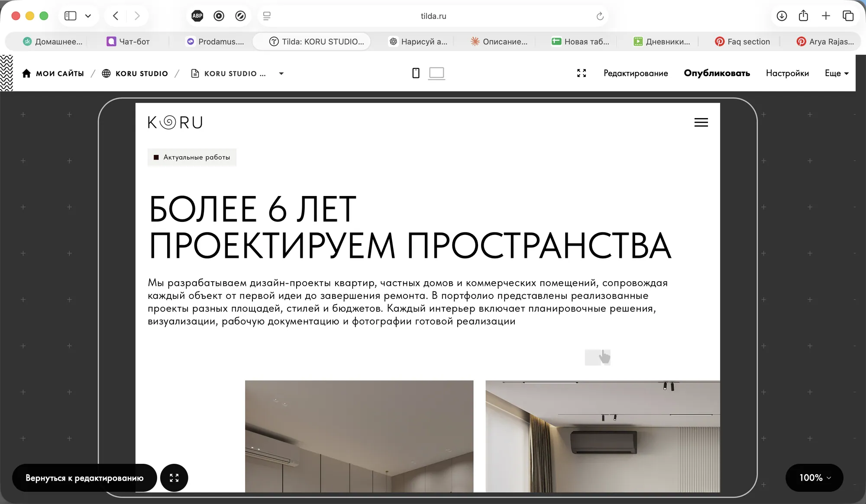Click fullscreen icon in Tilda top bar
866x504 pixels.
582,73
